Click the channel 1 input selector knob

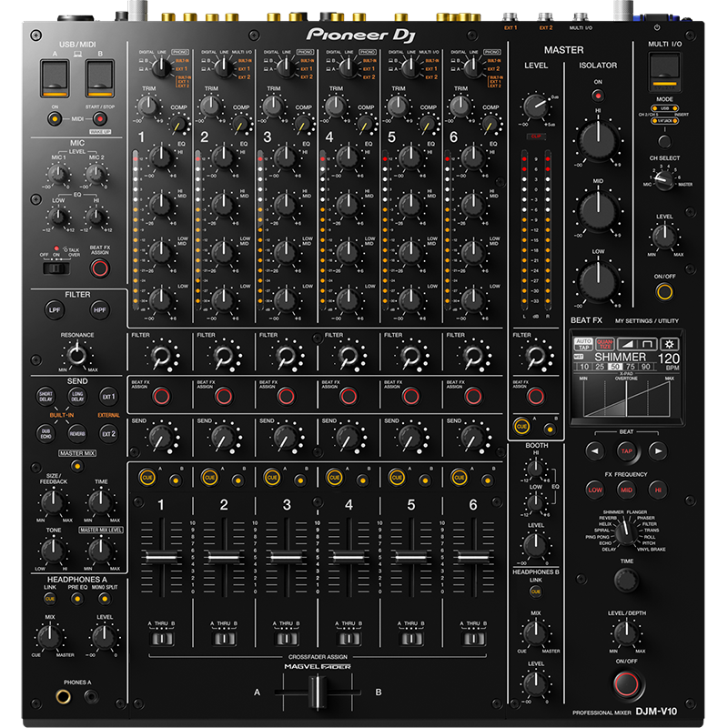coord(161,66)
